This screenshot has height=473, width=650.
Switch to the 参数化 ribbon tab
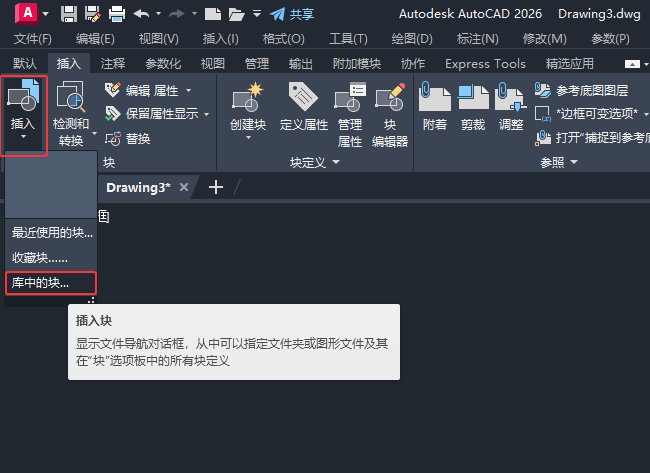click(163, 63)
